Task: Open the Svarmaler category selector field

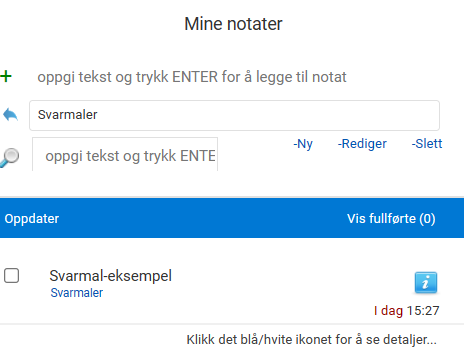Action: (234, 115)
